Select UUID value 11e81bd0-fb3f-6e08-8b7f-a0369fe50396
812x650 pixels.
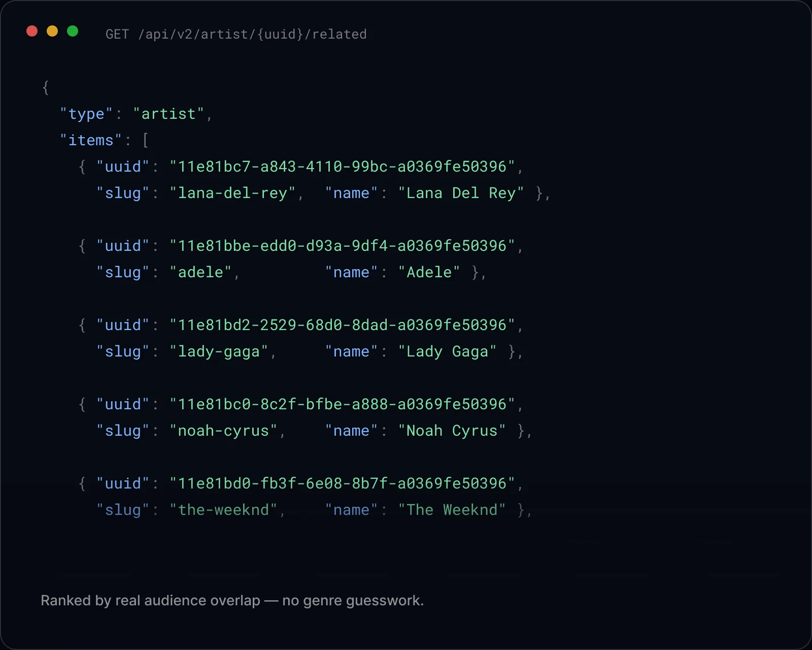tap(343, 483)
